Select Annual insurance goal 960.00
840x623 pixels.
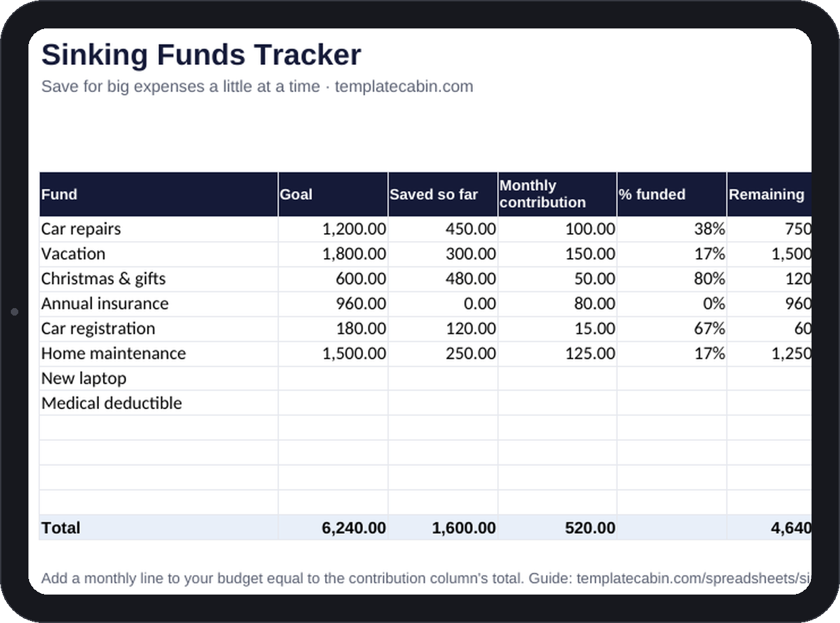click(x=333, y=304)
